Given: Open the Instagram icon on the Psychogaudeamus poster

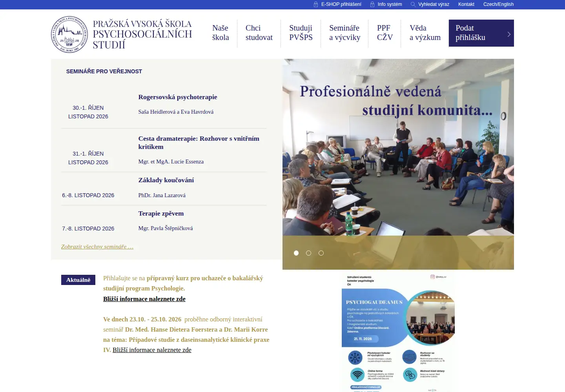Looking at the screenshot, I should click(432, 277).
